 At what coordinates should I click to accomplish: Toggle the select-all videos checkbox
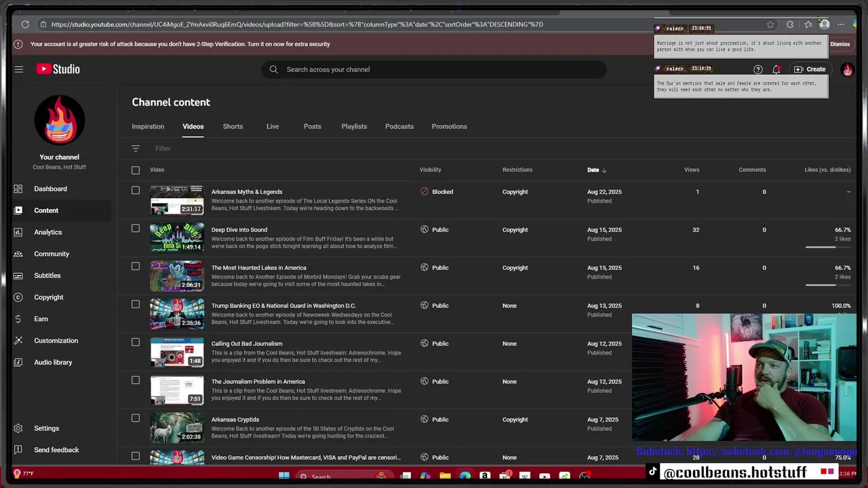tap(136, 170)
